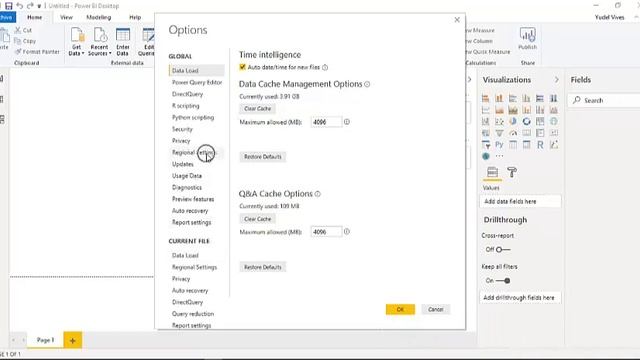This screenshot has height=360, width=640.
Task: Select the Scatter chart visualization
Action: [499, 121]
